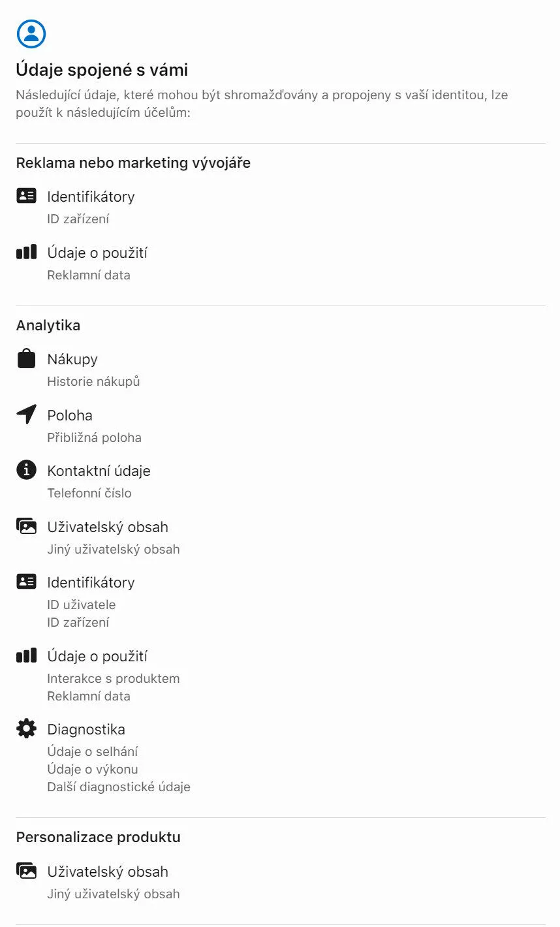Click the photos icon under Personalizace produktu
This screenshot has width=560, height=927.
26,871
